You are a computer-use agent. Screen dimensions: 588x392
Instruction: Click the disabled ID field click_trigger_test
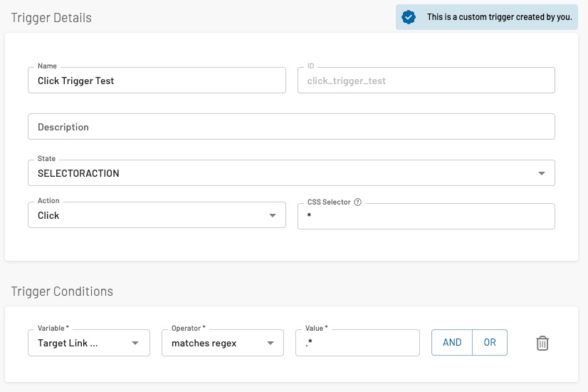coord(426,81)
